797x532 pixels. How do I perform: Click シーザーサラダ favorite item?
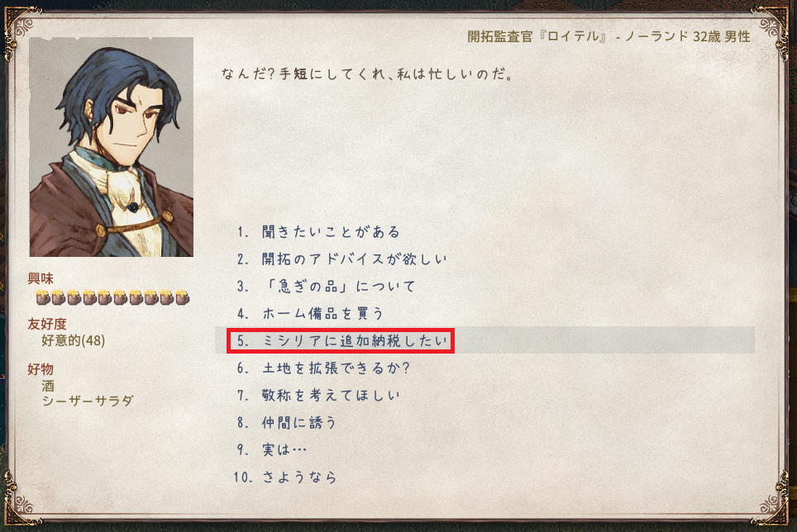click(x=87, y=401)
